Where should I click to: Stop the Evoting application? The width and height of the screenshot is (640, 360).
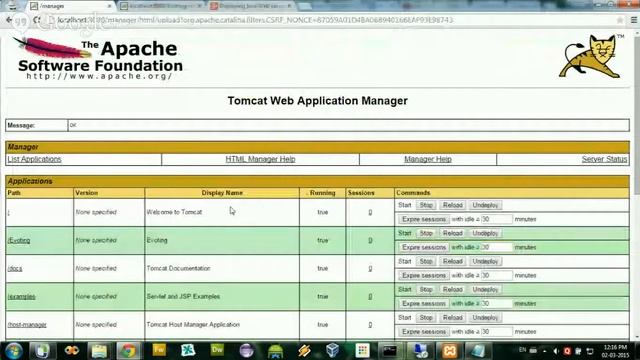tap(426, 233)
